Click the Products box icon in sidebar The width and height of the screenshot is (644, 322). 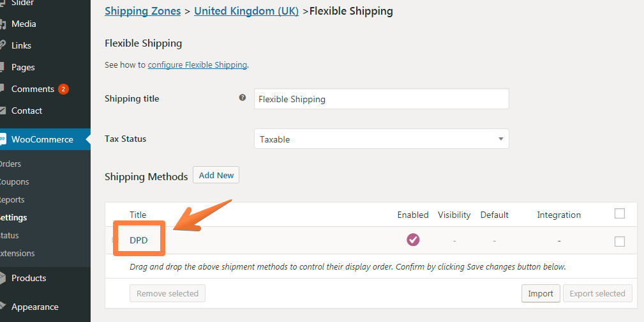(x=3, y=278)
